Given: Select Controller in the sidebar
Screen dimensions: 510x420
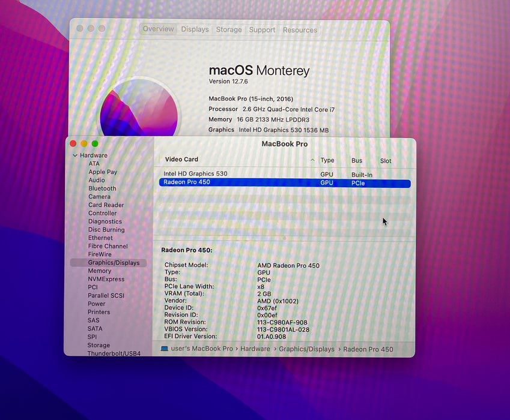Looking at the screenshot, I should tap(103, 213).
